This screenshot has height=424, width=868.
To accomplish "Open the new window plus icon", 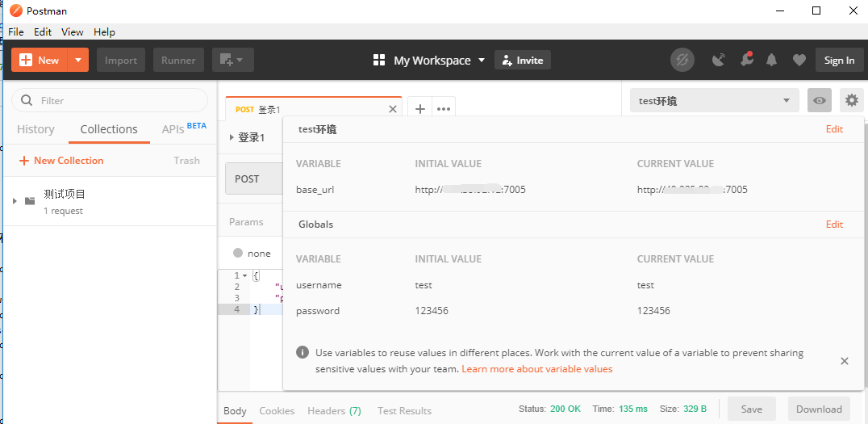I will coord(232,60).
